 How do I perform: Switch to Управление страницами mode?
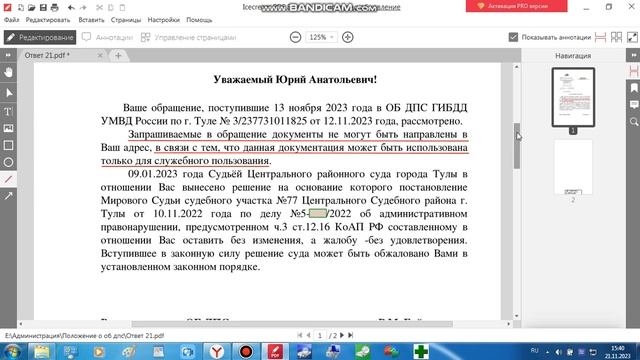tap(188, 37)
